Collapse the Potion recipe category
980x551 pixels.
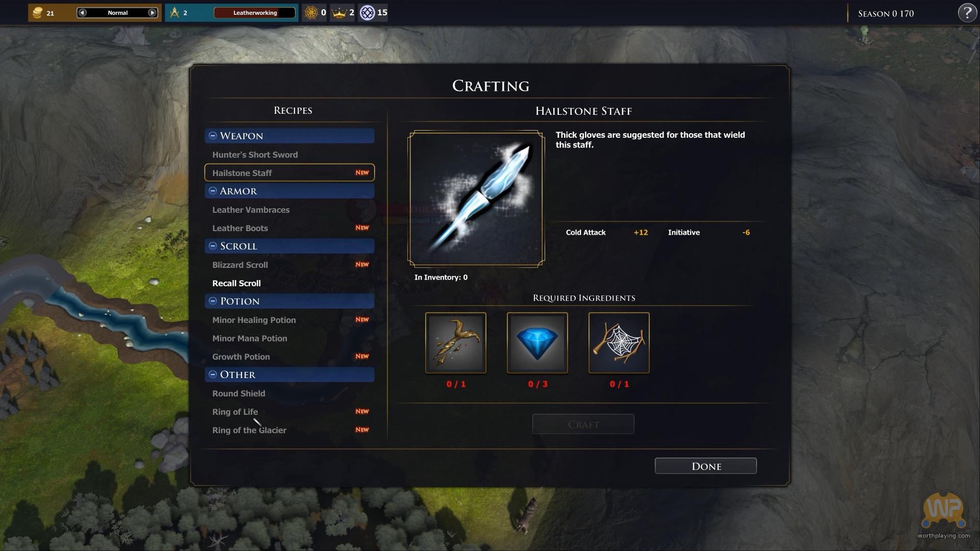click(x=213, y=301)
